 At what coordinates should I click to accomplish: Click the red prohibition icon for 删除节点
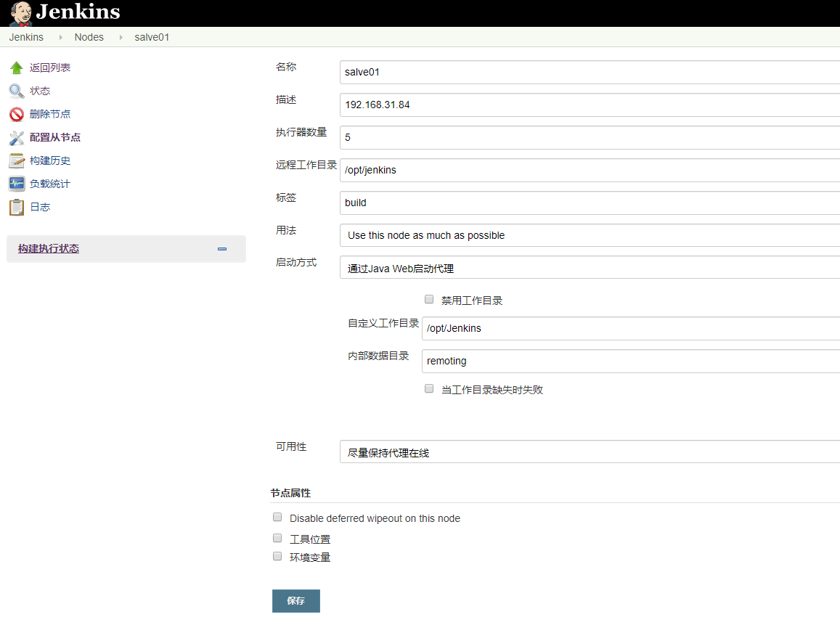(17, 114)
